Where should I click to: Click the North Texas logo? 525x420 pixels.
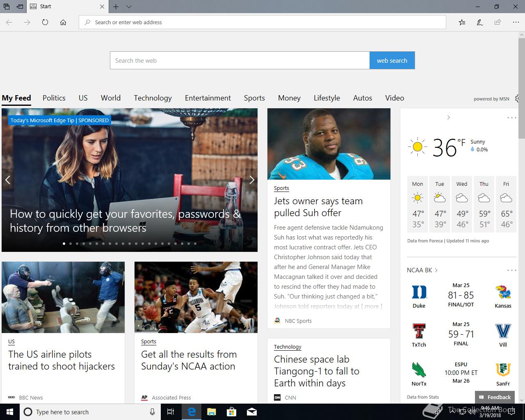point(419,370)
